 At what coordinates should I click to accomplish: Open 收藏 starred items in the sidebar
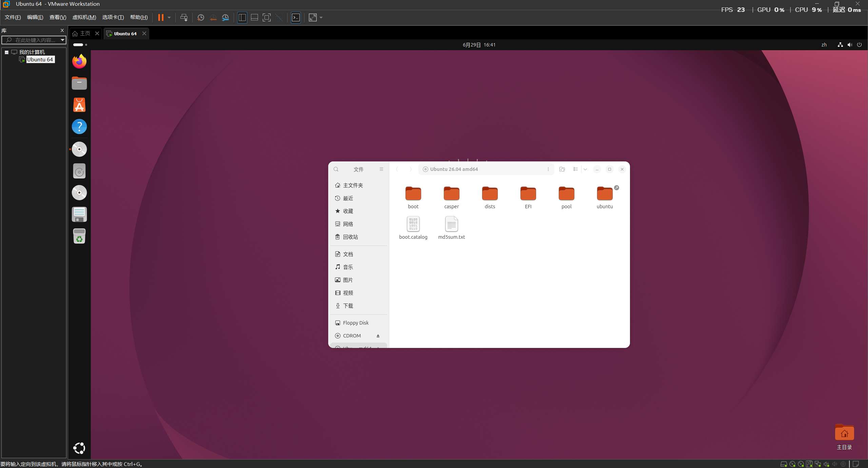point(359,211)
